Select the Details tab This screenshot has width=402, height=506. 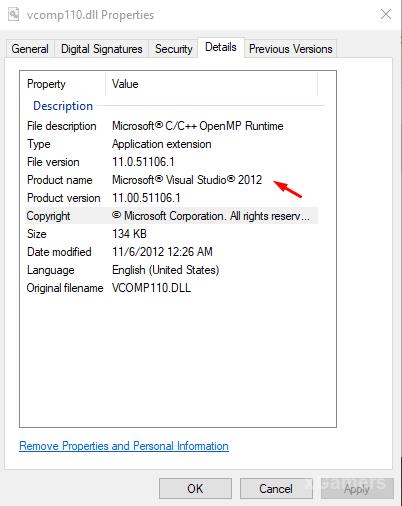pyautogui.click(x=221, y=47)
